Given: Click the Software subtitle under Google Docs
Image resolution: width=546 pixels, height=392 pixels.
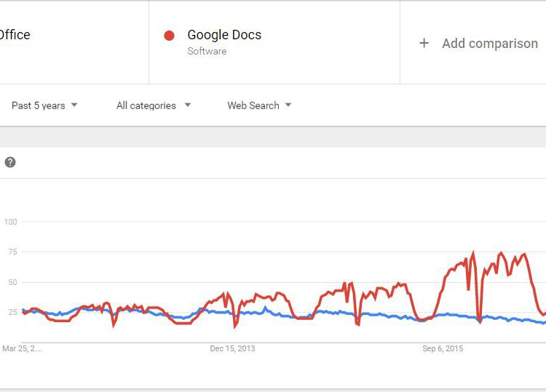Looking at the screenshot, I should 207,52.
